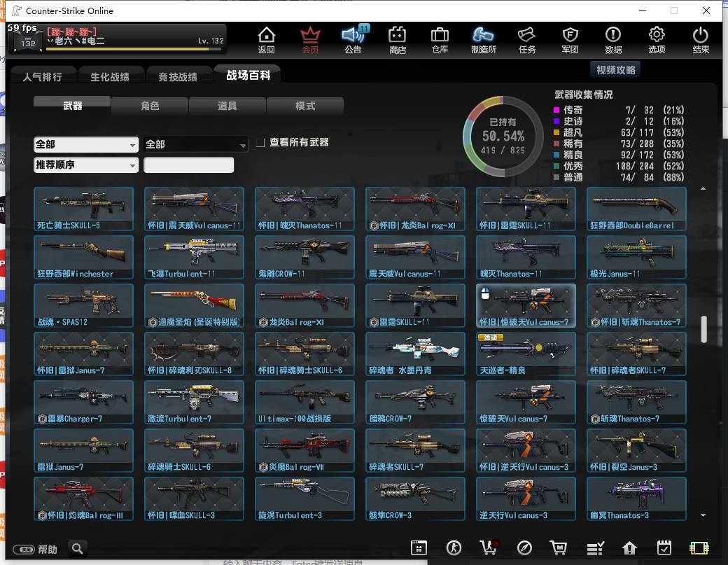Open the 会员 membership crown icon
This screenshot has width=728, height=565.
pos(310,39)
